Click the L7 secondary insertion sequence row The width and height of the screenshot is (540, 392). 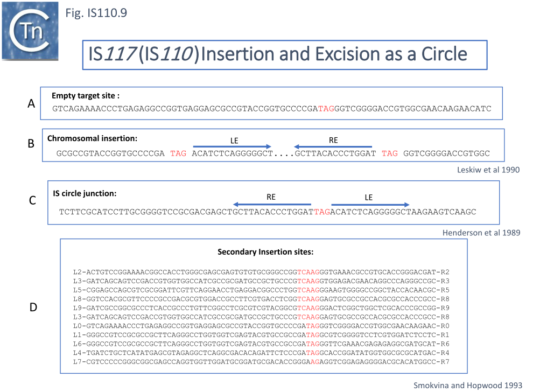point(261,361)
